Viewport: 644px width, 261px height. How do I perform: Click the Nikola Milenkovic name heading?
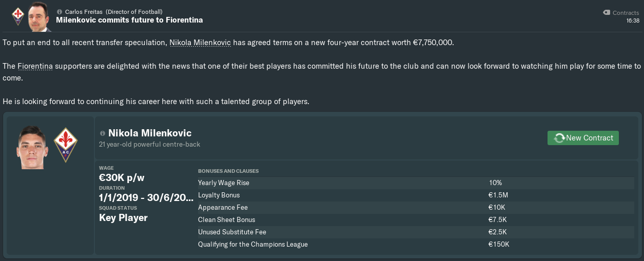149,133
